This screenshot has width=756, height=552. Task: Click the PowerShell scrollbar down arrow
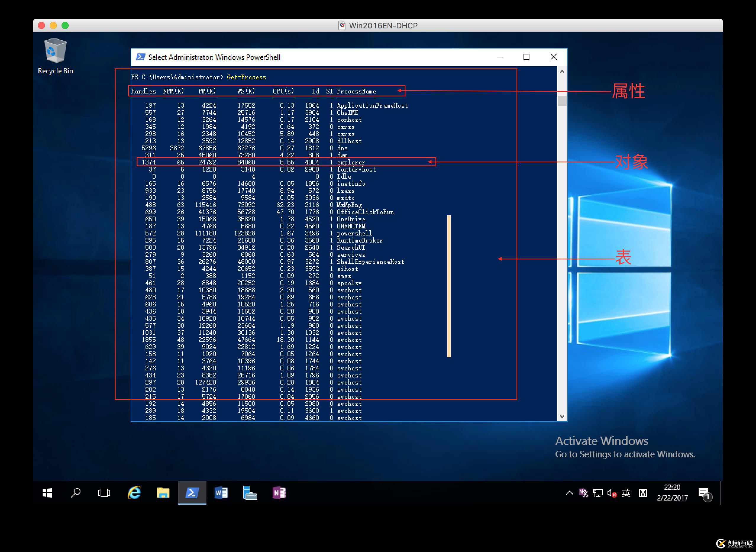click(562, 416)
